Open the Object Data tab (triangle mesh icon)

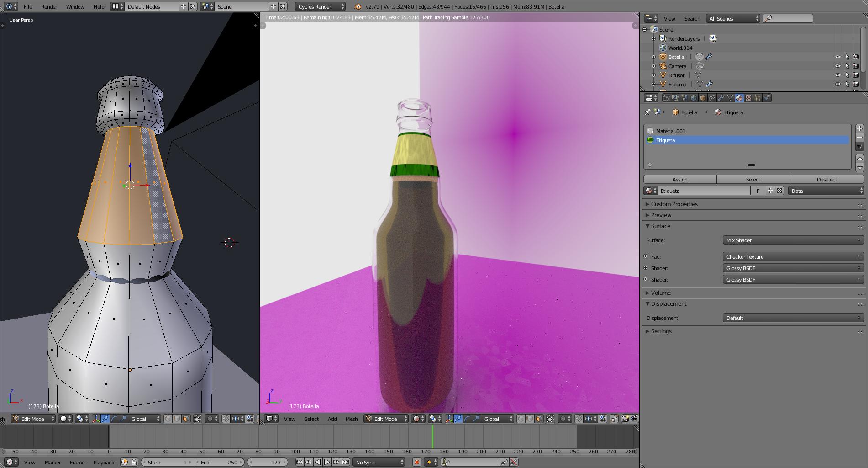pyautogui.click(x=730, y=98)
